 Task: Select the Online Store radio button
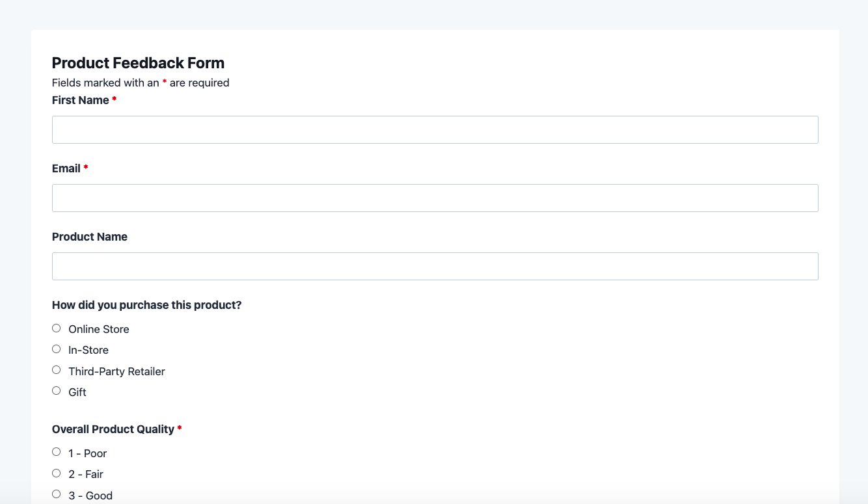point(57,328)
